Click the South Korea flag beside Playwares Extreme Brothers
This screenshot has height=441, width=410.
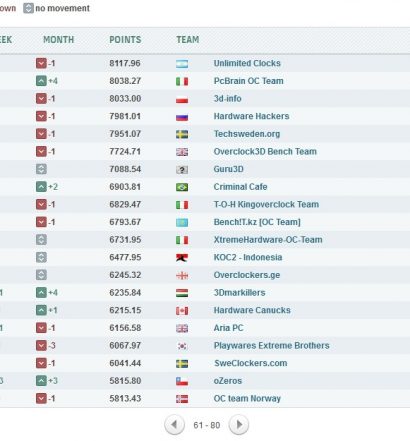coord(182,346)
